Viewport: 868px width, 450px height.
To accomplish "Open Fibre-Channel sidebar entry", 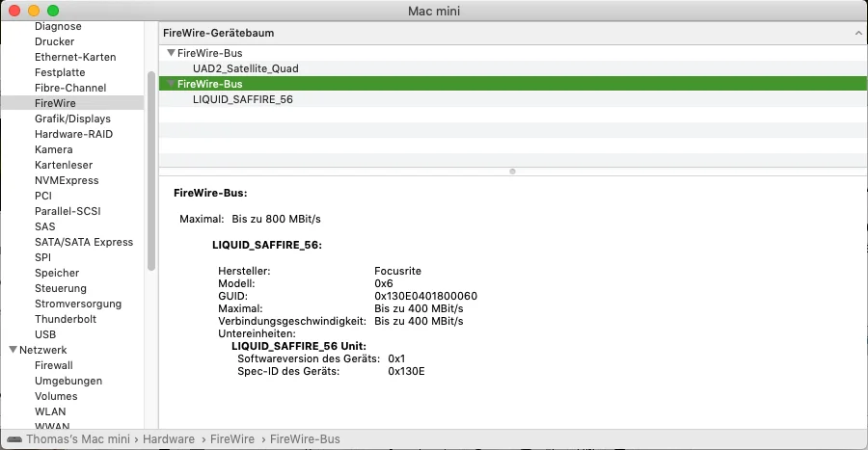I will (70, 88).
